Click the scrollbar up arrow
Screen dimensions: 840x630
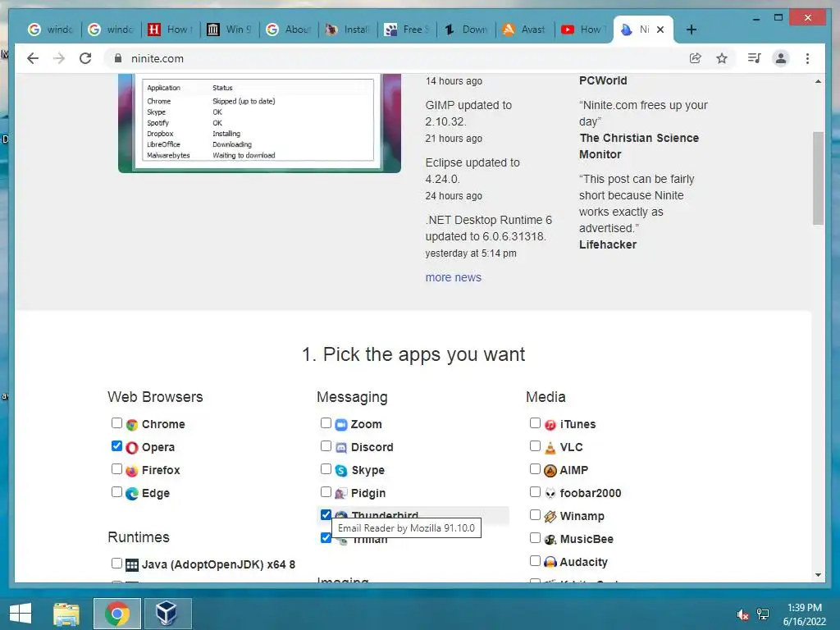(818, 81)
